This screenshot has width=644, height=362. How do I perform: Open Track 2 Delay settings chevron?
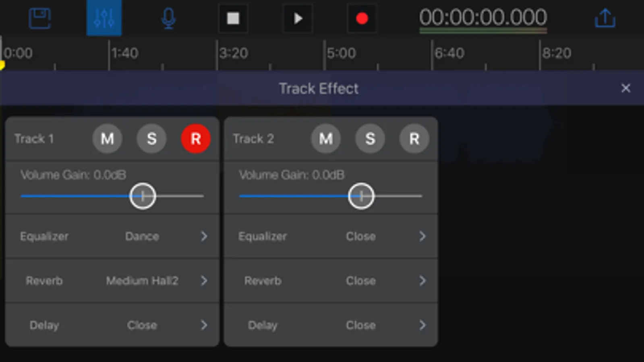[x=422, y=325]
